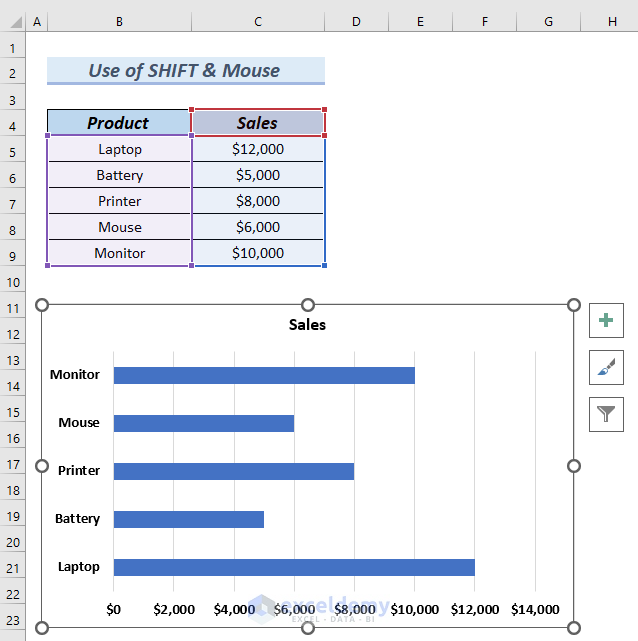Open the Chart Styles paintbrush button
This screenshot has height=641, width=638.
tap(606, 368)
